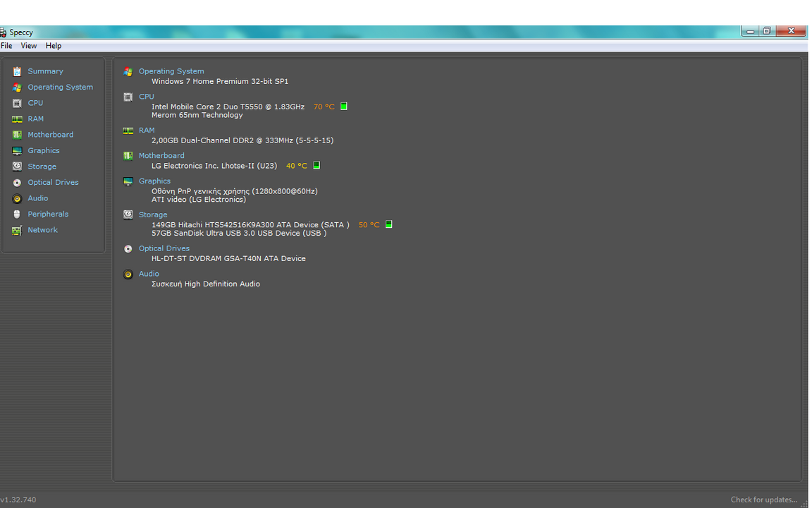Image resolution: width=812 pixels, height=508 pixels.
Task: Click the Audio heading link in summary
Action: tap(149, 274)
